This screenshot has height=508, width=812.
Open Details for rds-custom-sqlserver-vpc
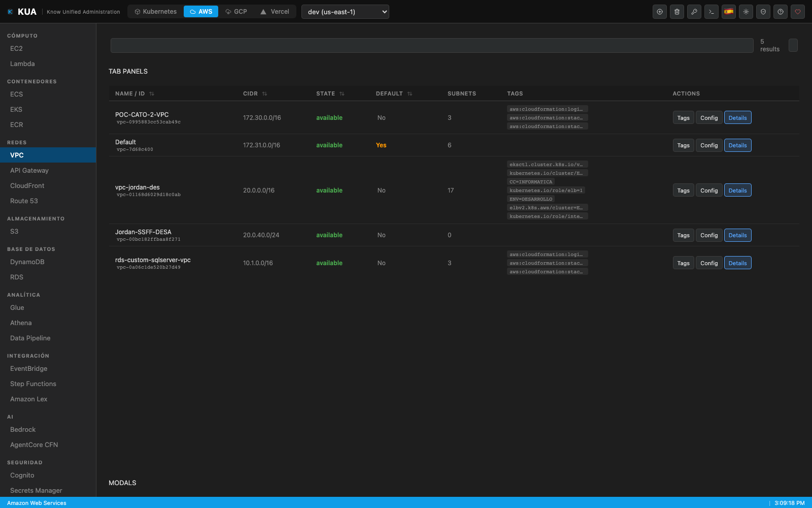tap(737, 263)
